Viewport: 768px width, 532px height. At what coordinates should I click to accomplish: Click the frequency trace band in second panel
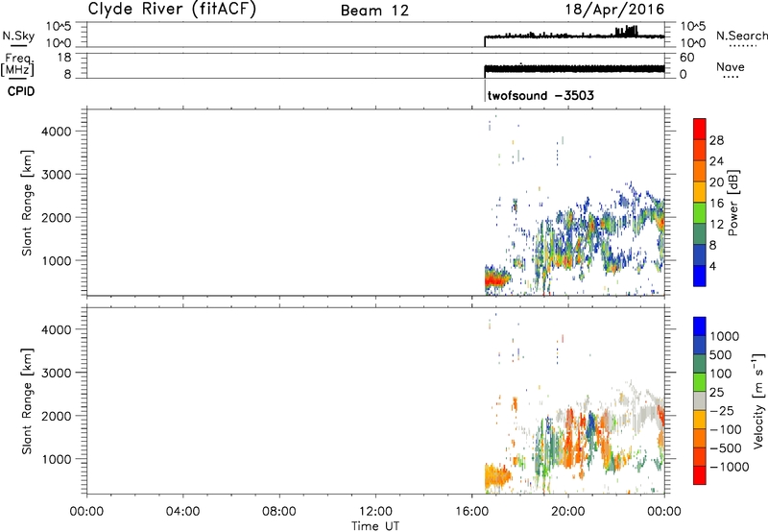click(x=574, y=69)
